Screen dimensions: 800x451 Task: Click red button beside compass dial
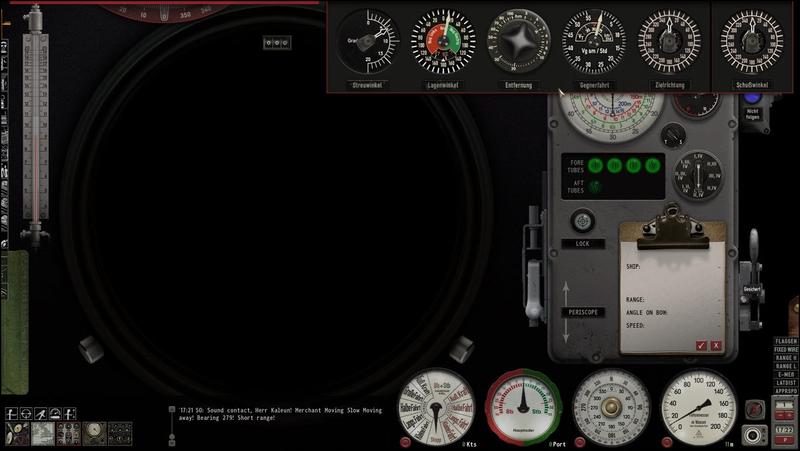[x=580, y=442]
